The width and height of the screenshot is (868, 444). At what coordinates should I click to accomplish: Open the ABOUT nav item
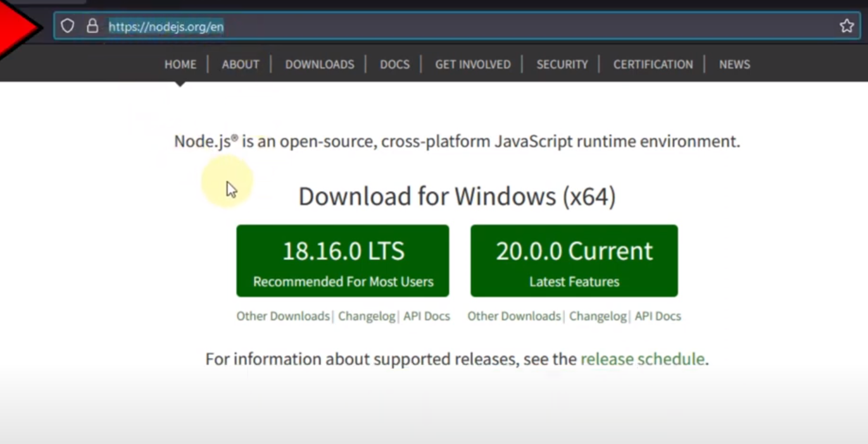click(241, 65)
